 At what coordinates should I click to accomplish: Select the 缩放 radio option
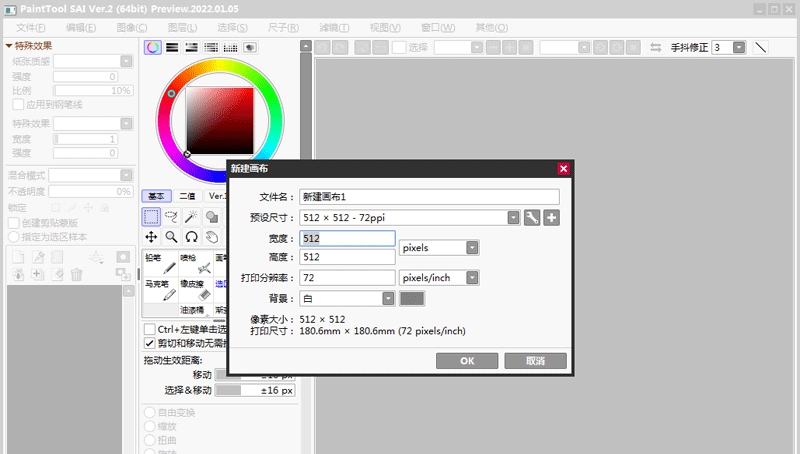pos(149,426)
